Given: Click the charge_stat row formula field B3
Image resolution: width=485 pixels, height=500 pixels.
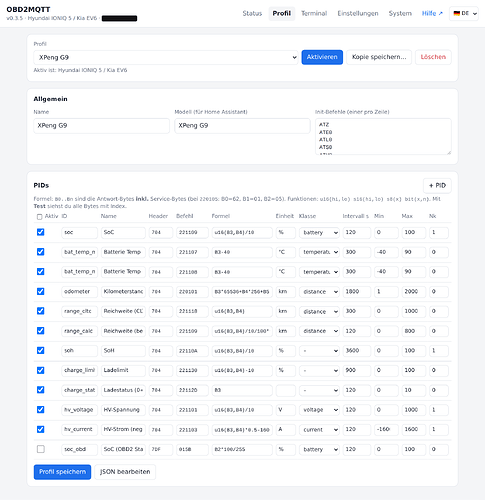Looking at the screenshot, I should (242, 390).
